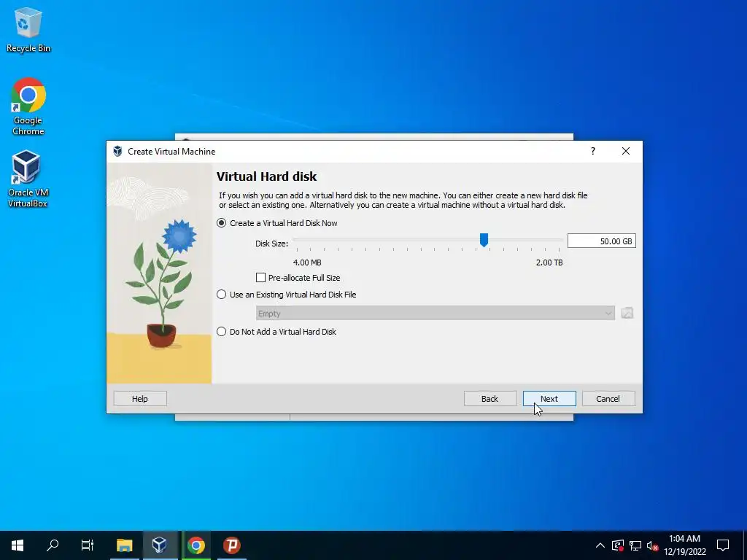Select Do Not Add a Virtual Hard Disk

[x=276, y=332]
